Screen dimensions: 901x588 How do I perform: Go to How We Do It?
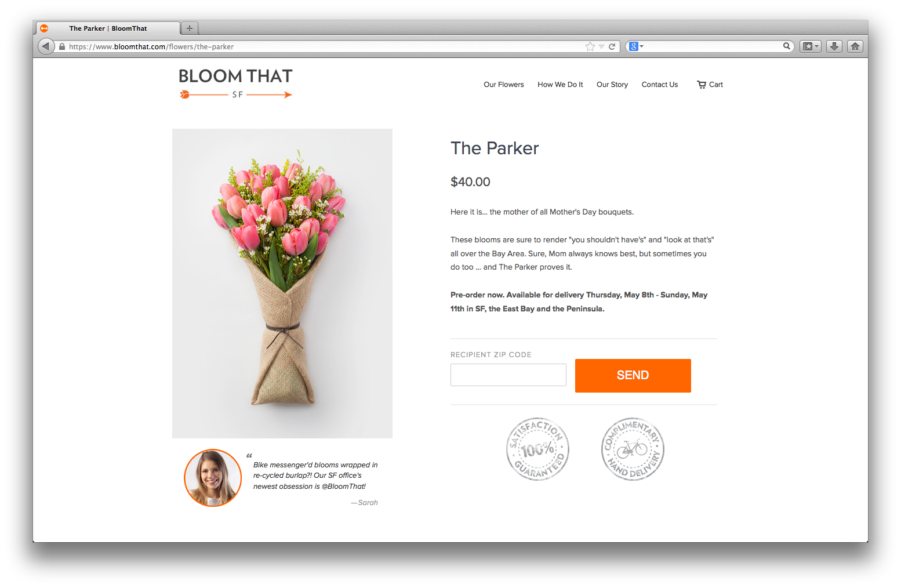560,85
